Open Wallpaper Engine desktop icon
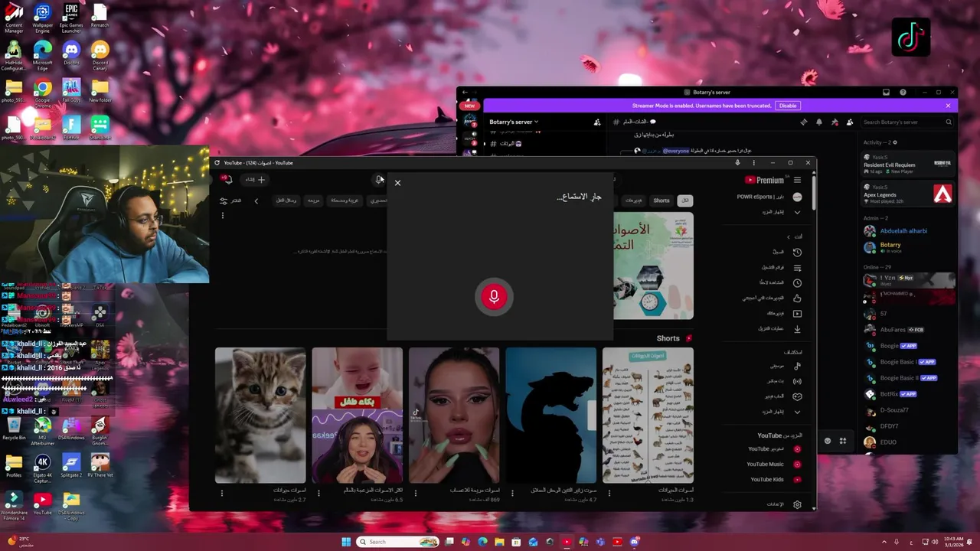The image size is (980, 551). (x=43, y=18)
